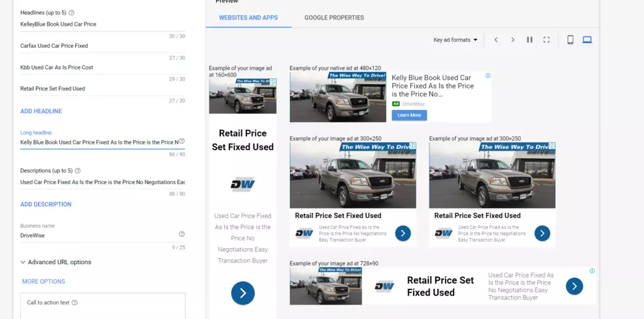
Task: Open Key ad formats dropdown
Action: (455, 40)
